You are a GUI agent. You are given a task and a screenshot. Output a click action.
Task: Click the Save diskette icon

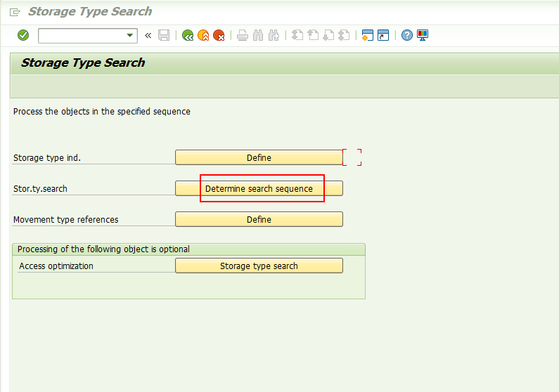pos(164,35)
